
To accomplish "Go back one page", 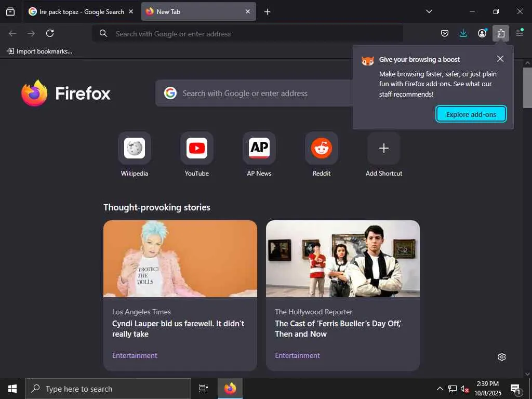I will [12, 33].
